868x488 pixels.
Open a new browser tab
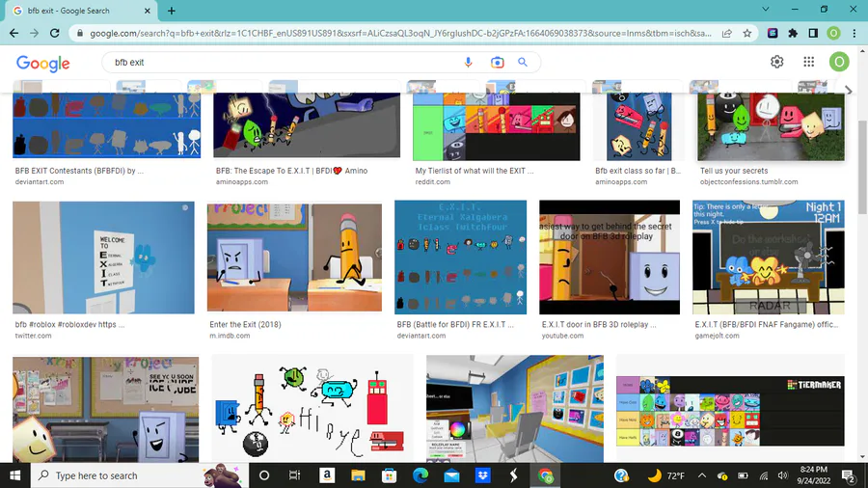172,11
